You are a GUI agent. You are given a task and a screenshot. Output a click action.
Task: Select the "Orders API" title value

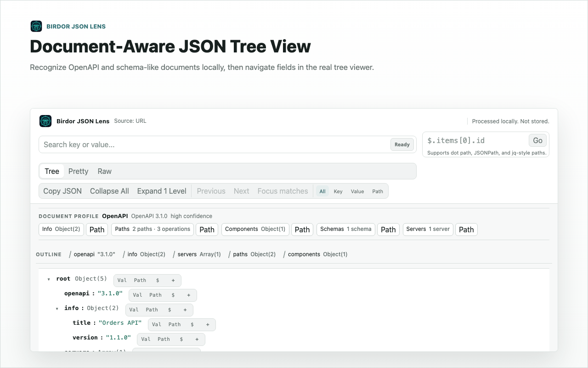(x=120, y=322)
